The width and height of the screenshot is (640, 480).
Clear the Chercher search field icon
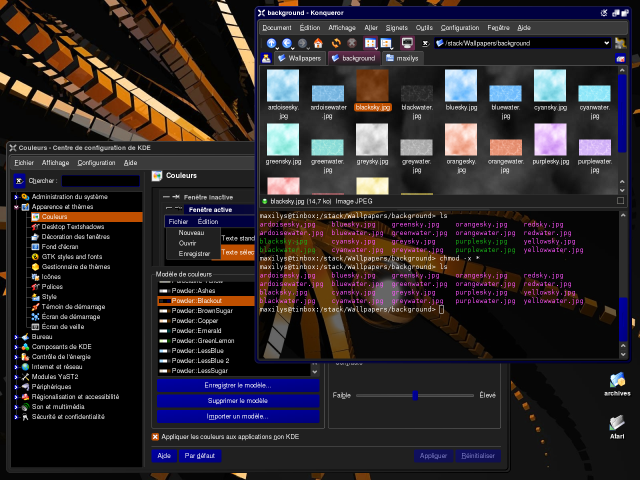pyautogui.click(x=19, y=181)
